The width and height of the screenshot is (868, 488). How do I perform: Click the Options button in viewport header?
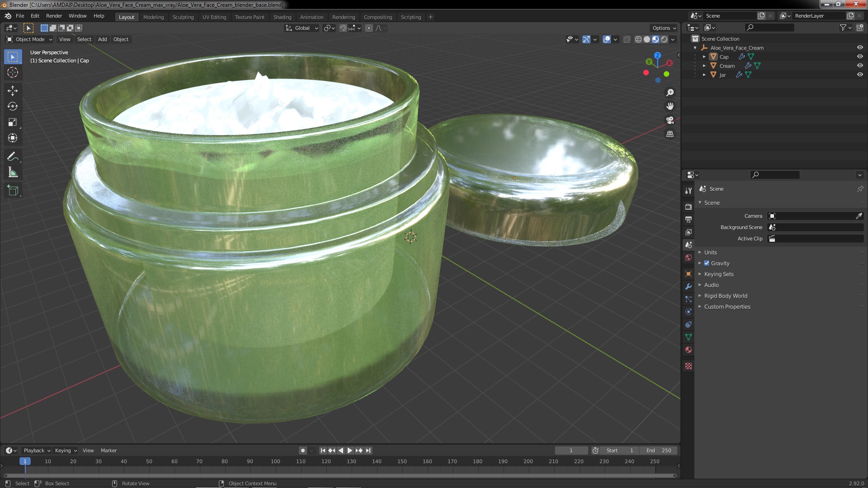(x=664, y=28)
